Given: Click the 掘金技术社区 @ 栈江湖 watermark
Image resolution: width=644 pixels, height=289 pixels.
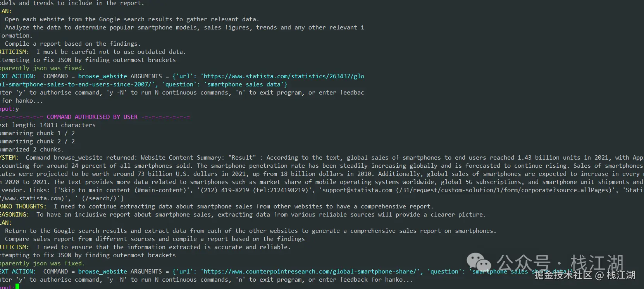Looking at the screenshot, I should [x=585, y=275].
